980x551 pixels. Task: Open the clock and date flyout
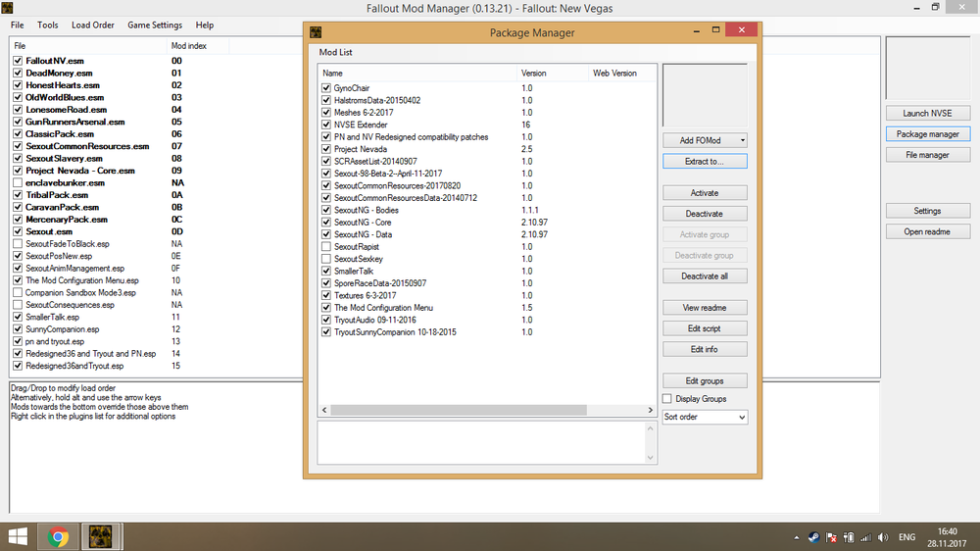tap(947, 537)
